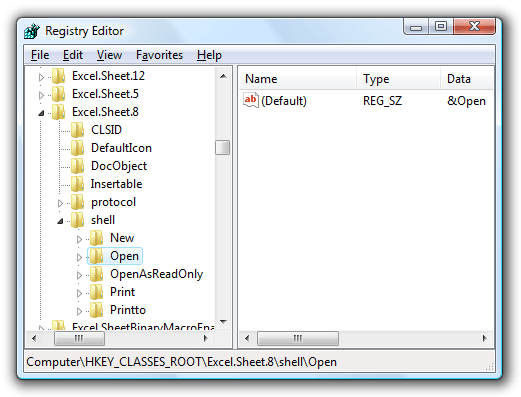Select the Insertable key label
The height and width of the screenshot is (397, 521).
tap(116, 184)
